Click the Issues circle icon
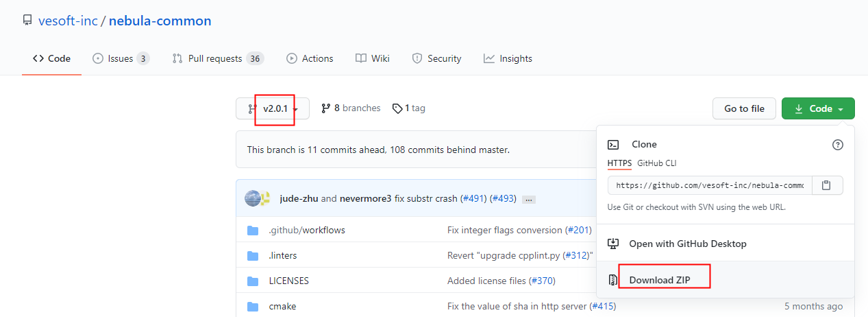The width and height of the screenshot is (868, 317). (98, 58)
